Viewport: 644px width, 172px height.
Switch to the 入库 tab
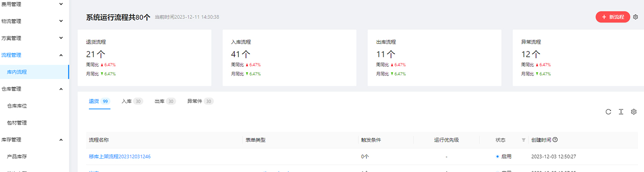click(132, 101)
